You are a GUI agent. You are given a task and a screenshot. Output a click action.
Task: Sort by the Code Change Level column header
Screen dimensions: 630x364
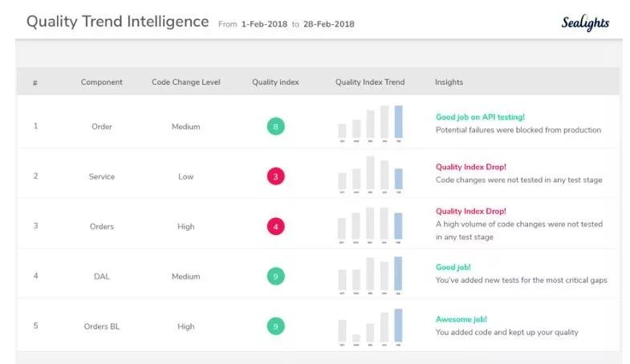click(185, 82)
